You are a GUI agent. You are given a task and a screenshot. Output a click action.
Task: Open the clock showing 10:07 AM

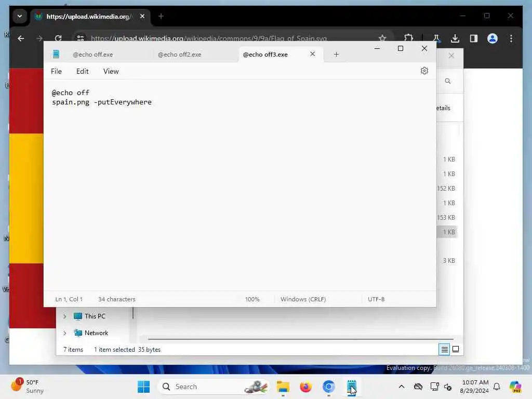pos(474,387)
